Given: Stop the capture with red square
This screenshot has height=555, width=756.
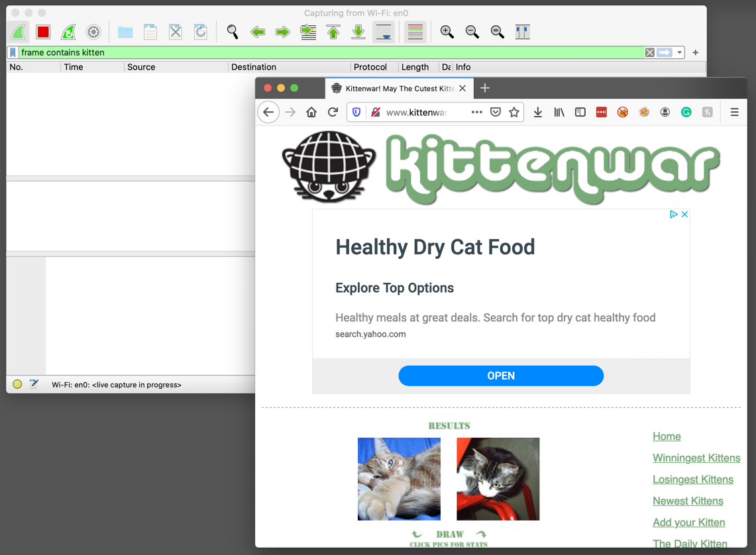Looking at the screenshot, I should click(x=43, y=32).
